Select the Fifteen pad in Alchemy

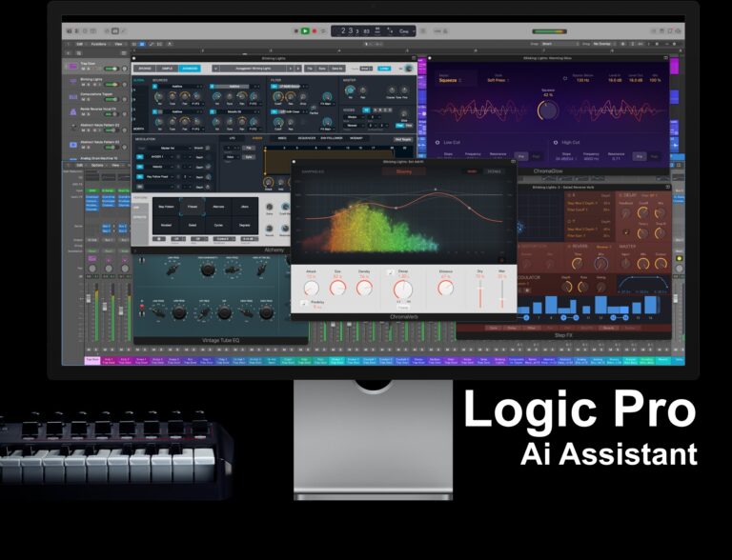pyautogui.click(x=193, y=206)
